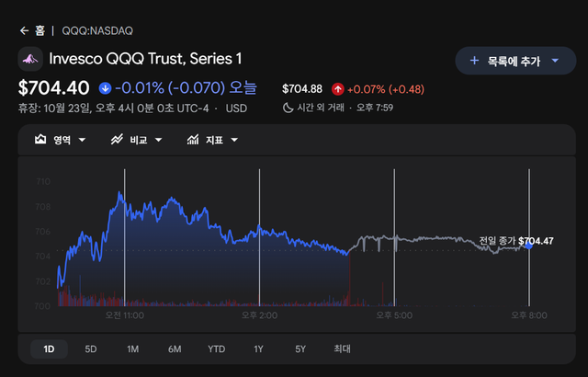Click the 오후 8:00 axis label
The width and height of the screenshot is (588, 377).
[529, 315]
